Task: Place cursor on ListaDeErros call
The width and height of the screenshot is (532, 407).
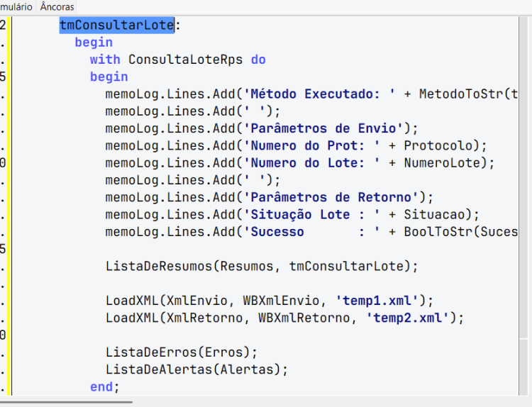Action: coord(151,352)
